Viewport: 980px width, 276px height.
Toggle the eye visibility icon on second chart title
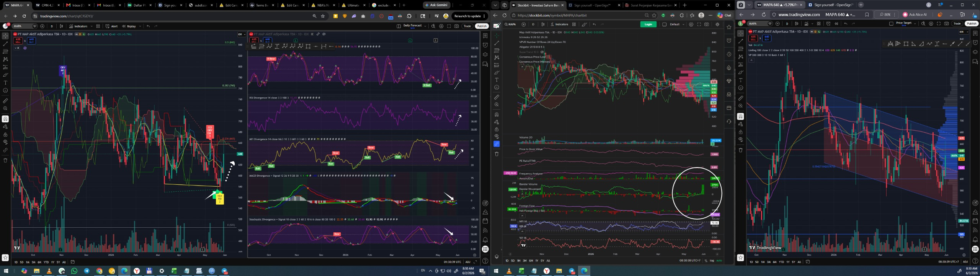tap(324, 34)
